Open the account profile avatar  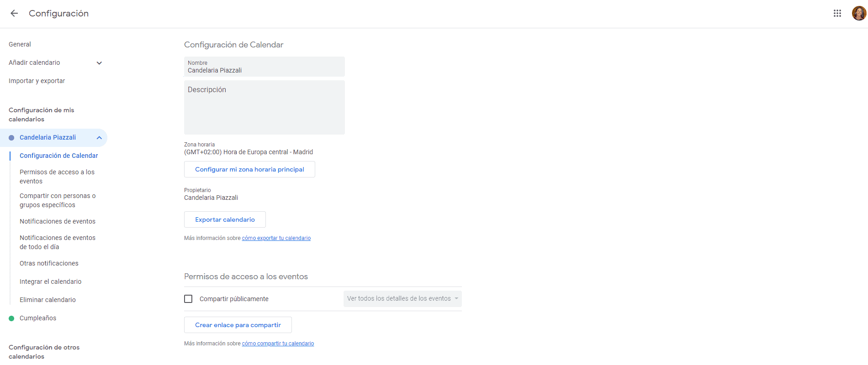pyautogui.click(x=859, y=13)
